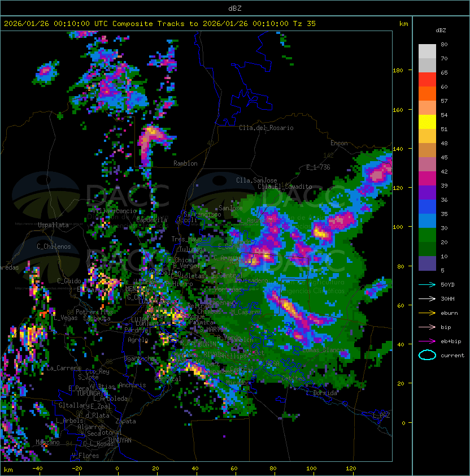Click the 'C_Chilenos' place label
Viewport: 470px width, 476px height.
[54, 246]
